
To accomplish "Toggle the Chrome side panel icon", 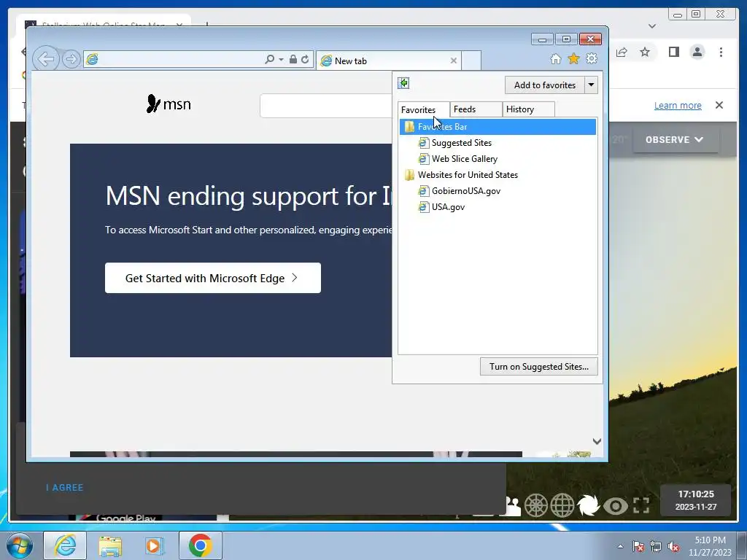I will 673,52.
